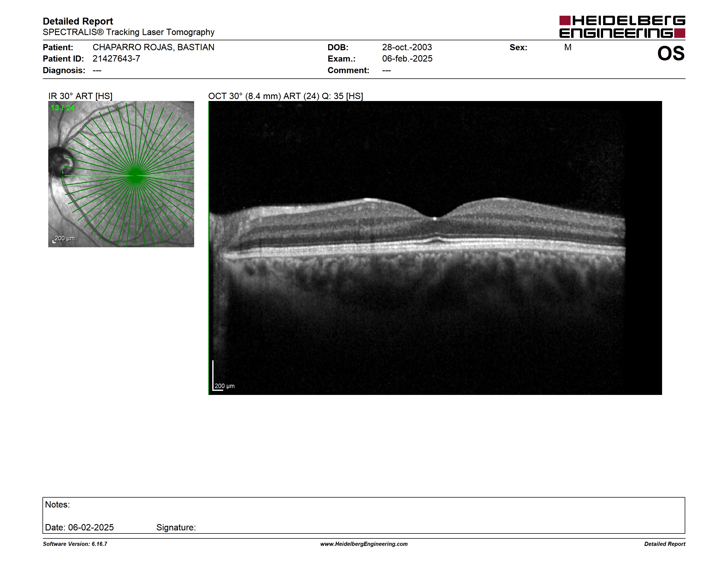Click the 'Exam.:' label
This screenshot has width=728, height=563.
click(x=342, y=59)
